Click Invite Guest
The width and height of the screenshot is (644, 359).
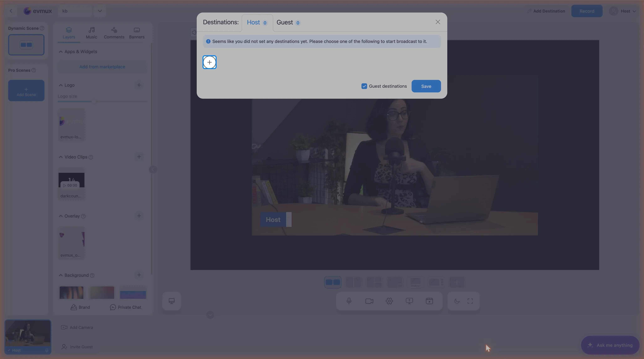pyautogui.click(x=77, y=347)
